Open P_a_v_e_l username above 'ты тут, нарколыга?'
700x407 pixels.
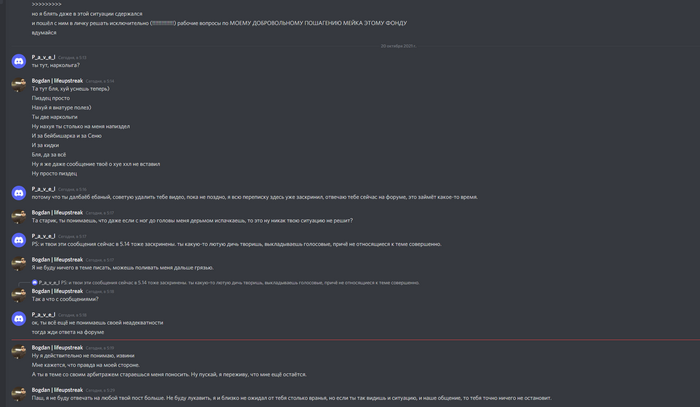coord(43,57)
